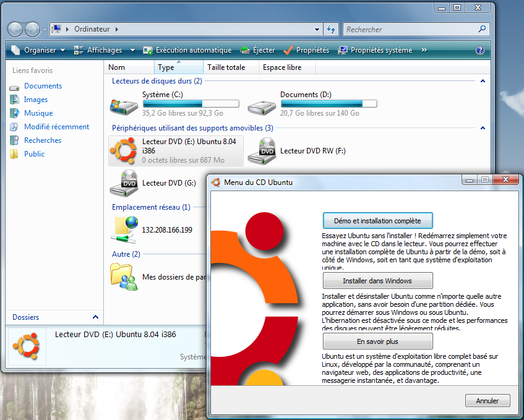Open Propriétés système from toolbar
524x420 pixels.
375,50
